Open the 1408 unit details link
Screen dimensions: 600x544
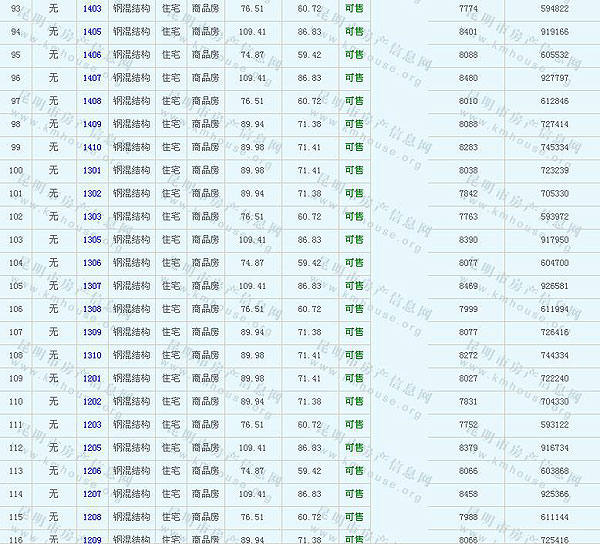click(x=92, y=101)
